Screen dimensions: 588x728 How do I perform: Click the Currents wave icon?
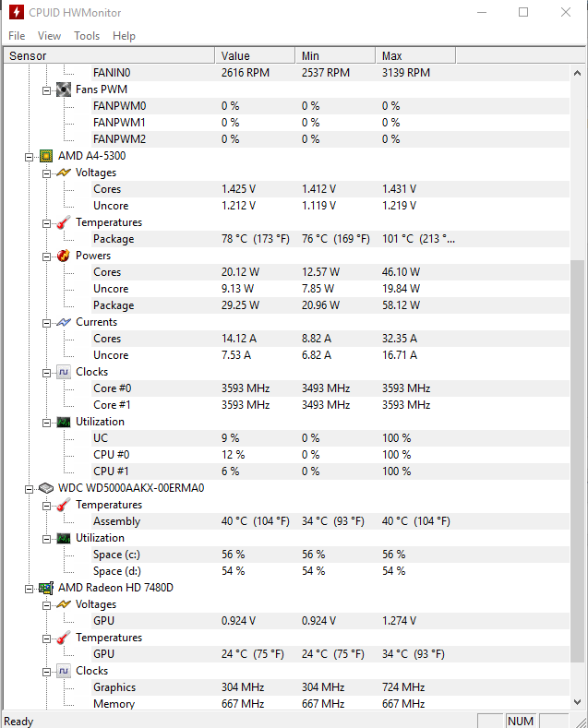point(64,322)
